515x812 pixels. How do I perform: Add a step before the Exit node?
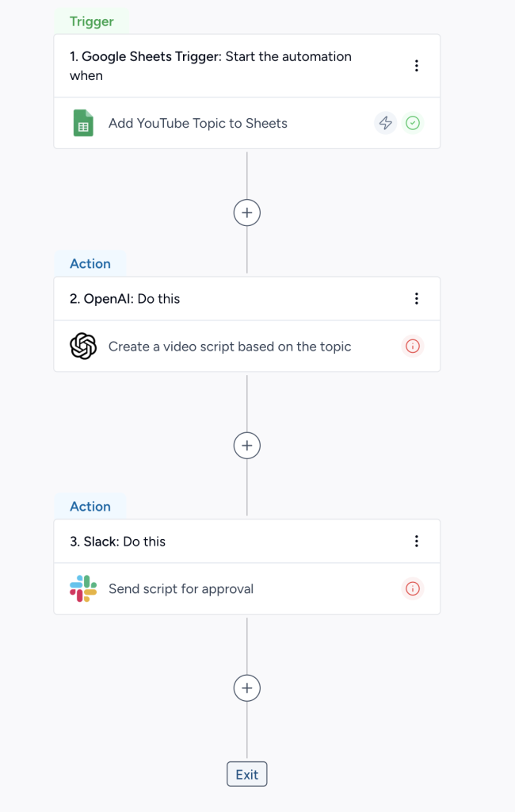coord(247,688)
